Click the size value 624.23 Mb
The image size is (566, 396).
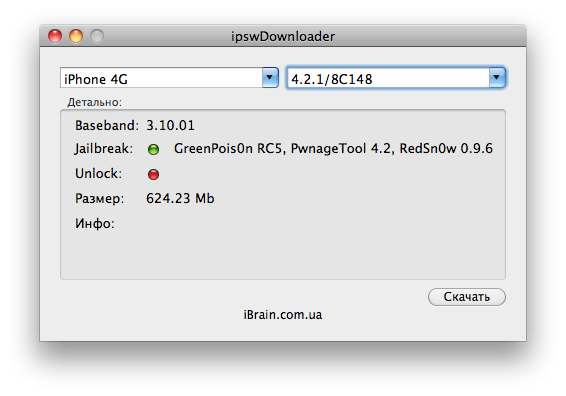pyautogui.click(x=180, y=199)
